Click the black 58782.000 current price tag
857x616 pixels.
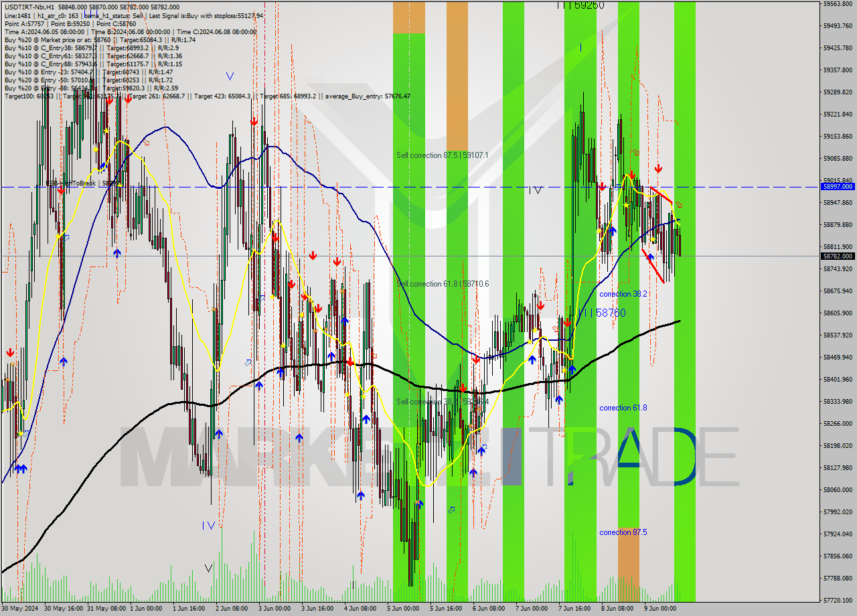tap(838, 256)
